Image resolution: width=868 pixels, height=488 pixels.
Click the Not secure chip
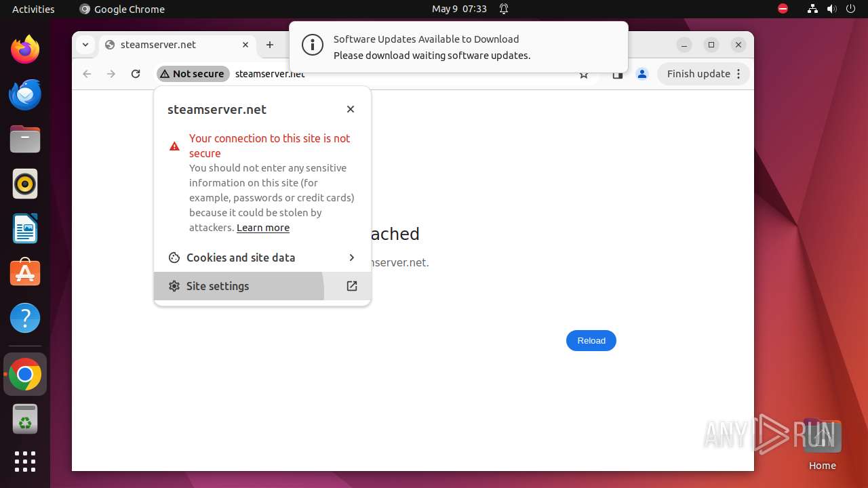coord(193,74)
